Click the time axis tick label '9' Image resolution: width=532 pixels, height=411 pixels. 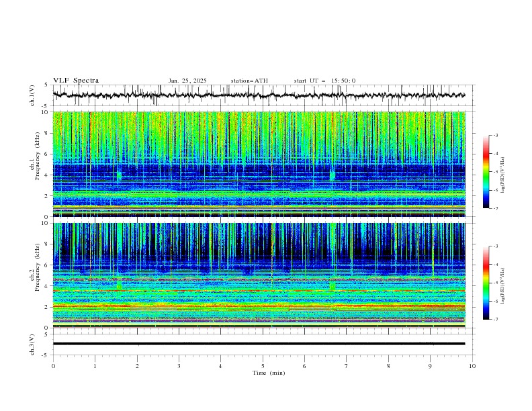click(430, 366)
